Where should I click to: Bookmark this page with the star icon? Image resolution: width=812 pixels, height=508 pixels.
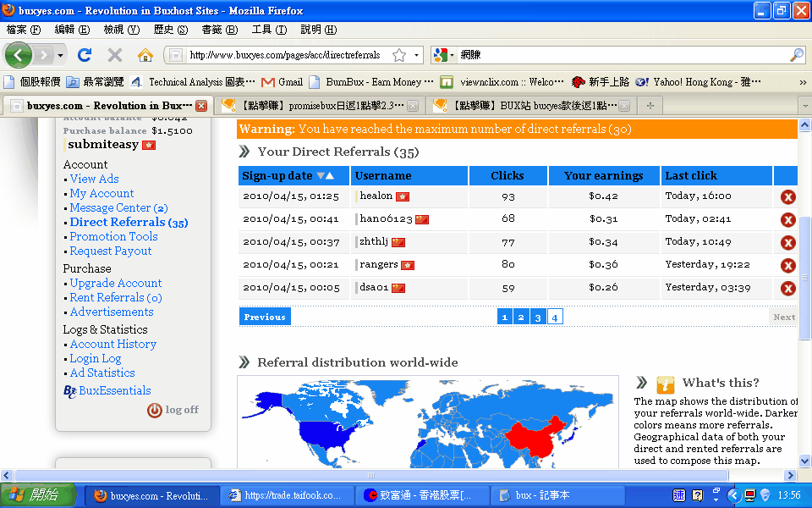pos(399,55)
